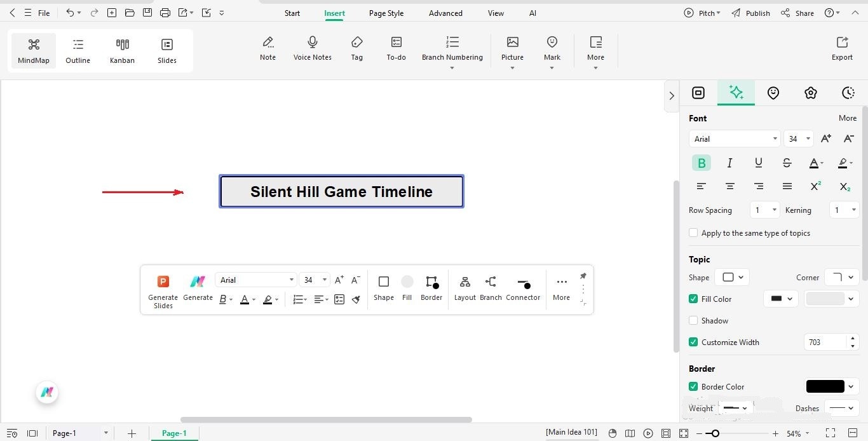Uncheck the Border Color checkbox
This screenshot has height=441, width=868.
pyautogui.click(x=693, y=386)
